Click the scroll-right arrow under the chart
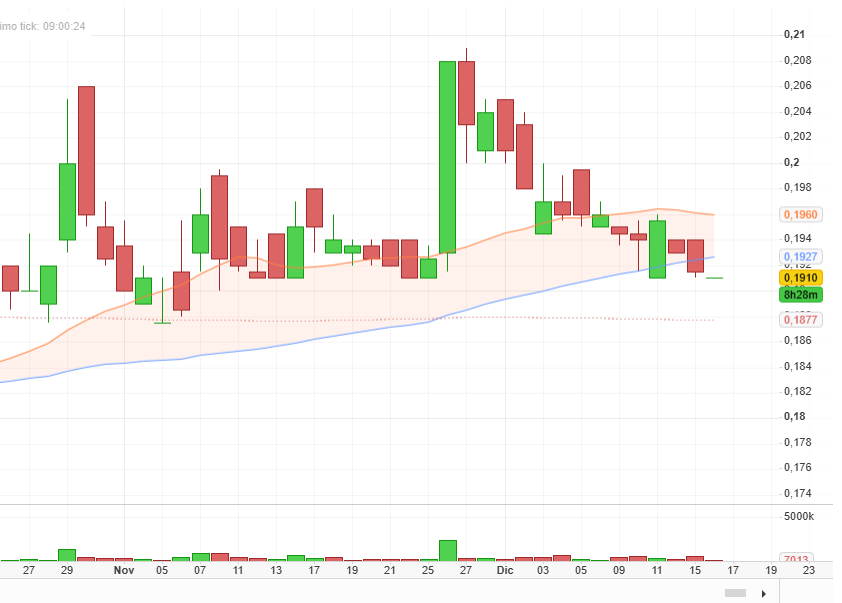The width and height of the screenshot is (842, 603). click(764, 593)
